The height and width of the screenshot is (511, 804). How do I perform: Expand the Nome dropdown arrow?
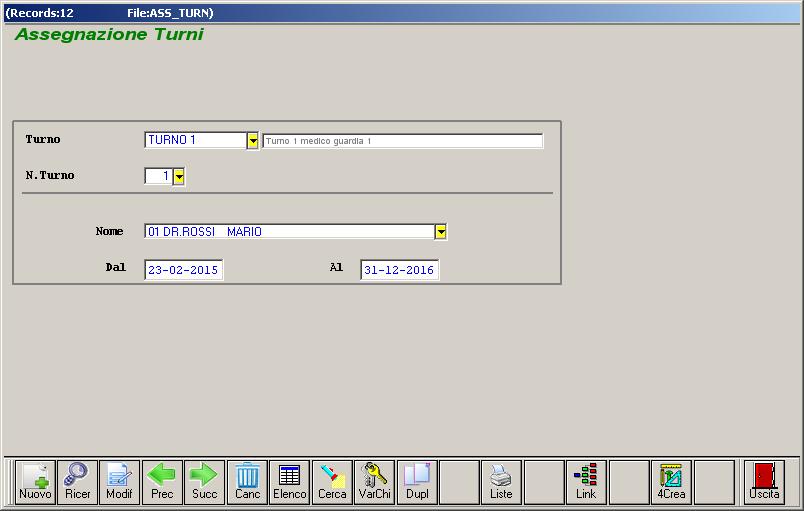441,232
